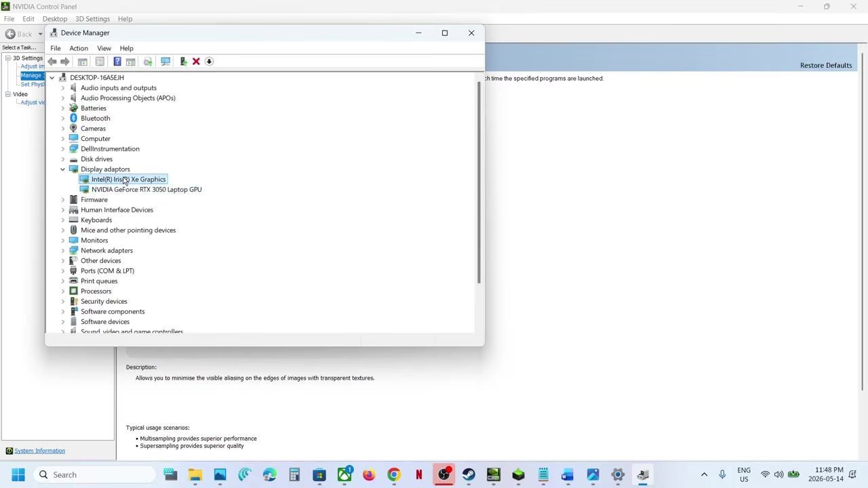
Task: Open Steam from the taskbar
Action: point(469,474)
